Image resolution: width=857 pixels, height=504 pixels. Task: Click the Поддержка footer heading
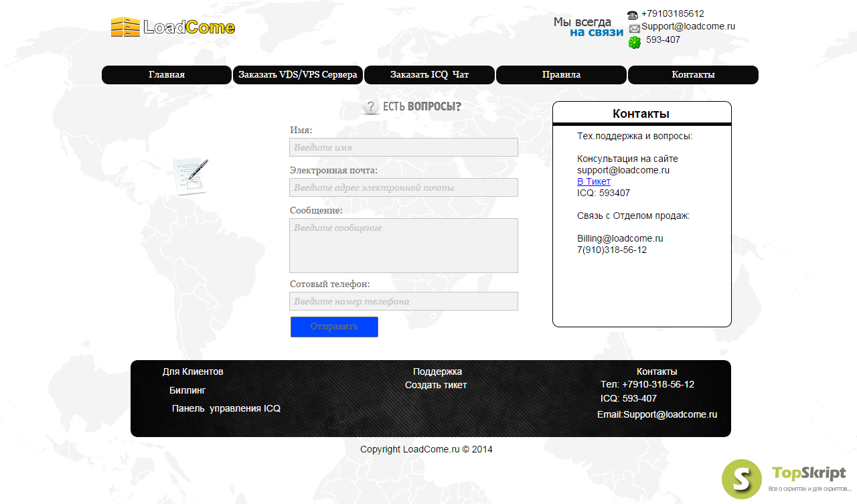(x=437, y=371)
